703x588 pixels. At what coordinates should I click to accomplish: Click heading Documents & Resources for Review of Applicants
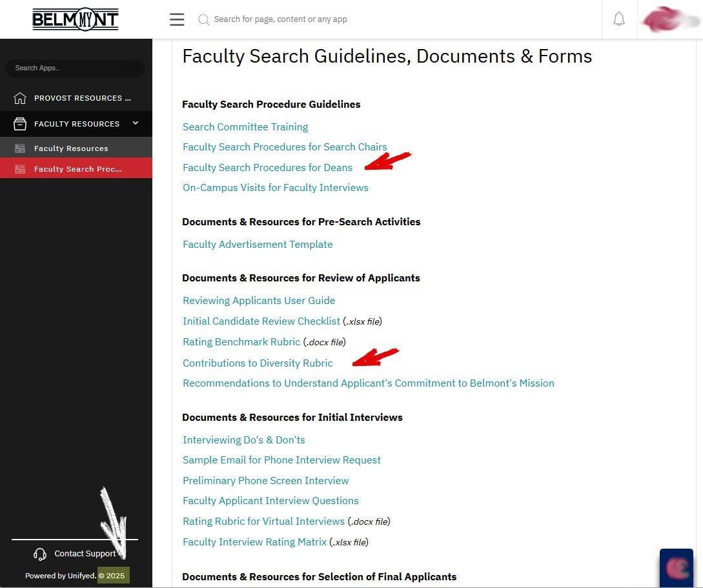coord(301,278)
